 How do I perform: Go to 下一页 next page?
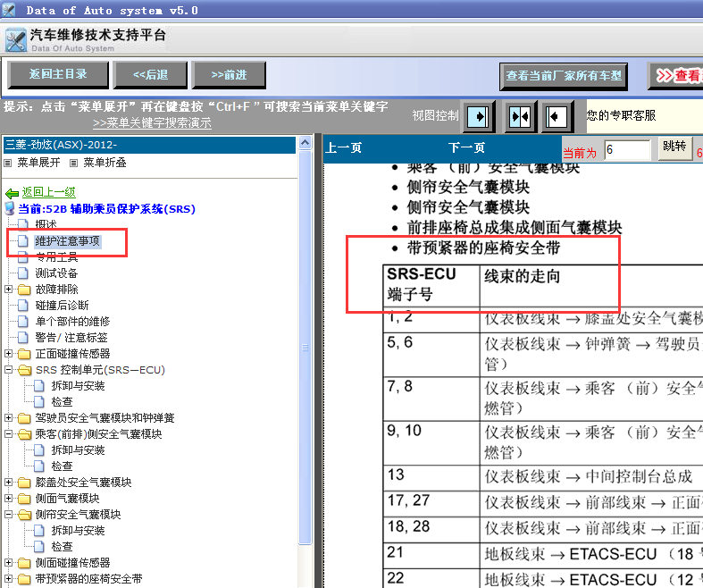point(466,147)
